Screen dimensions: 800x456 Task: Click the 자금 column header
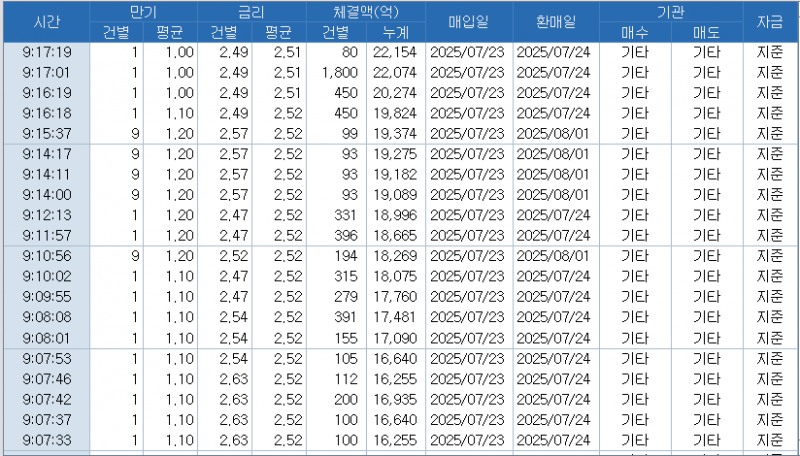click(x=770, y=21)
